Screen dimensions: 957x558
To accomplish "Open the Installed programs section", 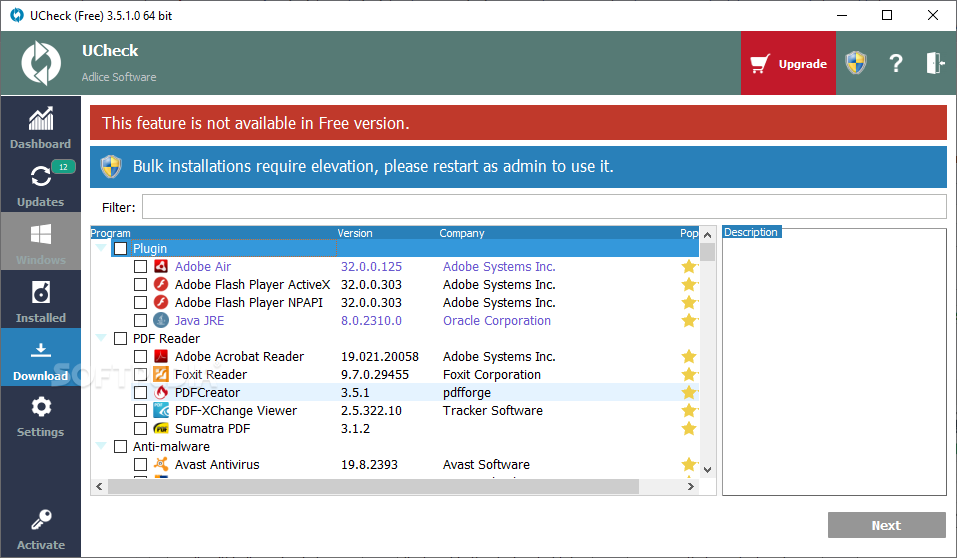I will tap(40, 301).
